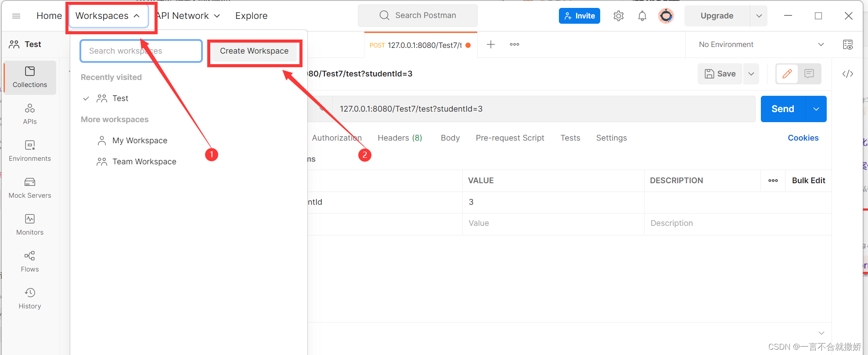
Task: Open Mock Servers in the sidebar
Action: [x=30, y=188]
